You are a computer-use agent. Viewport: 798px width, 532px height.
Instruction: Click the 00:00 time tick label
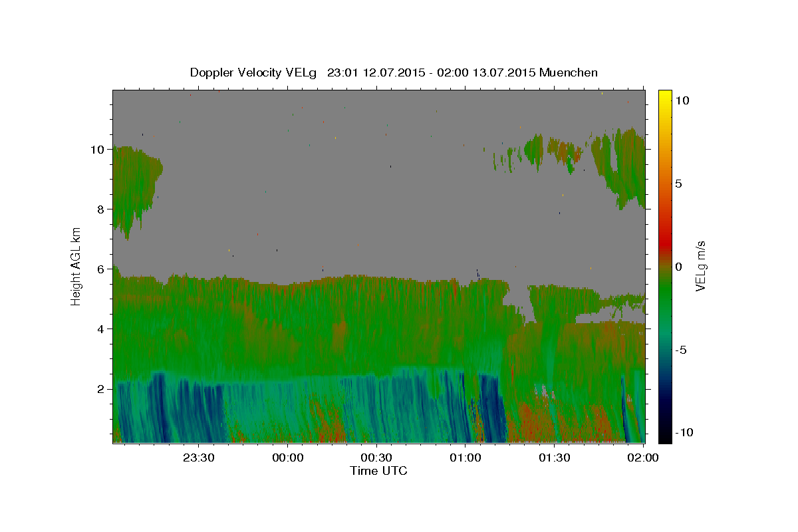point(288,458)
